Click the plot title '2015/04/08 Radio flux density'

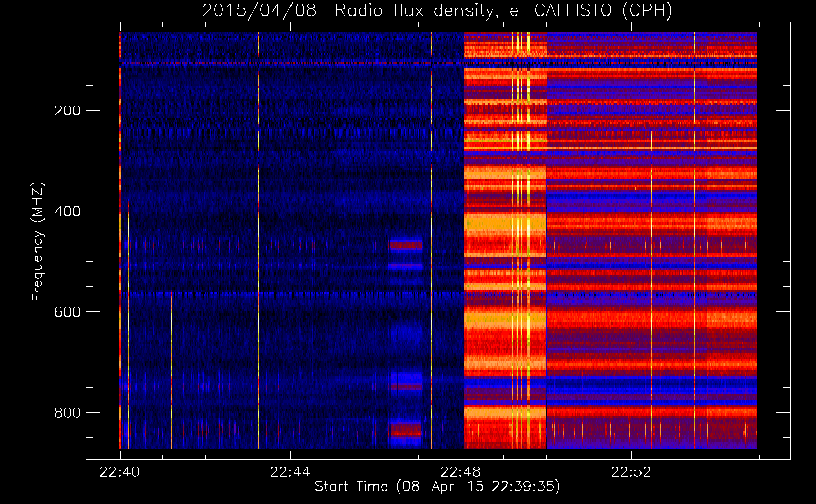[x=437, y=10]
